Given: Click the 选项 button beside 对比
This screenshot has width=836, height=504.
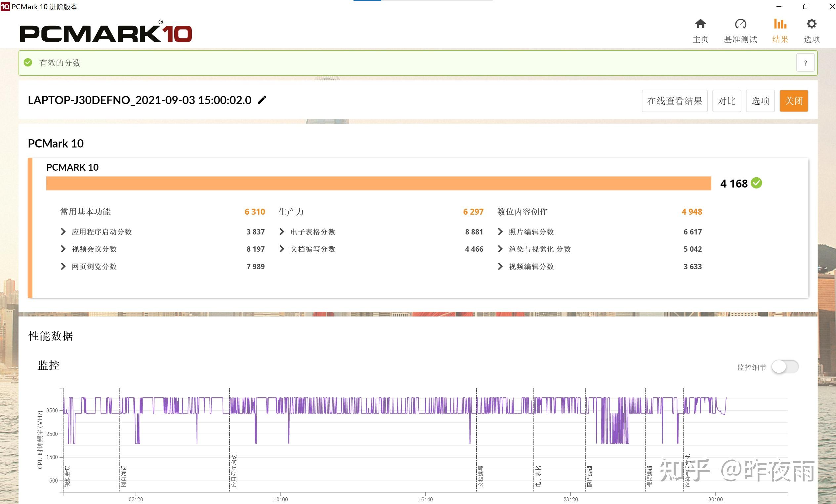Looking at the screenshot, I should [x=760, y=101].
